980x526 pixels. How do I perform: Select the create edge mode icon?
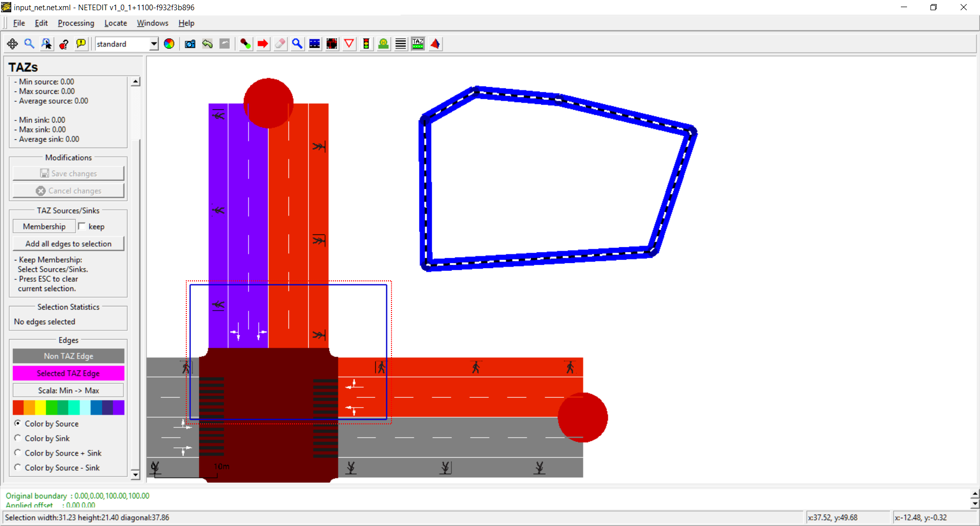pyautogui.click(x=246, y=44)
